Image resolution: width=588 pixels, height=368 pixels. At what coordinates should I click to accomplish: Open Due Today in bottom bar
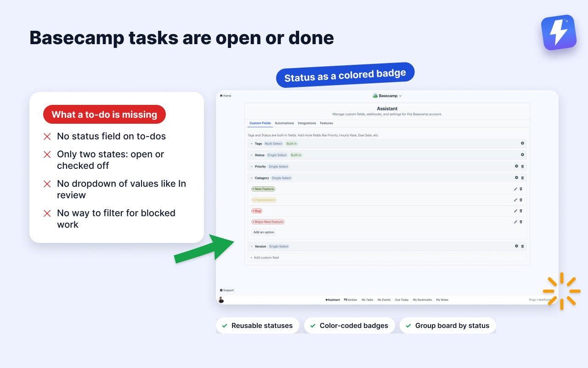coord(402,300)
